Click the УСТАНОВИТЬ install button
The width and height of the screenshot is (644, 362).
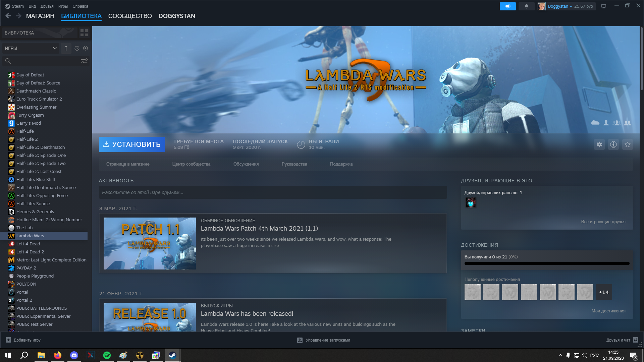pyautogui.click(x=132, y=144)
